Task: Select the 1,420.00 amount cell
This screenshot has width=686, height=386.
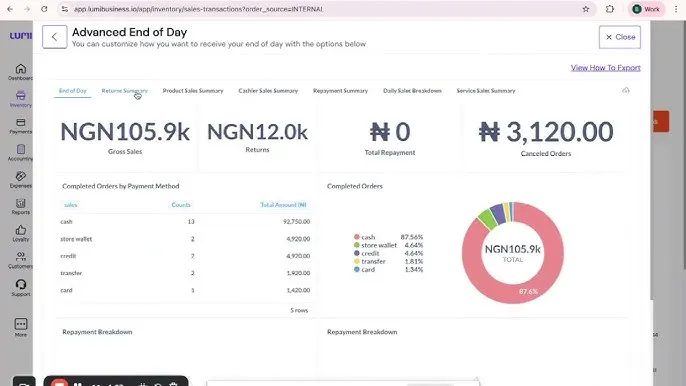Action: [298, 290]
